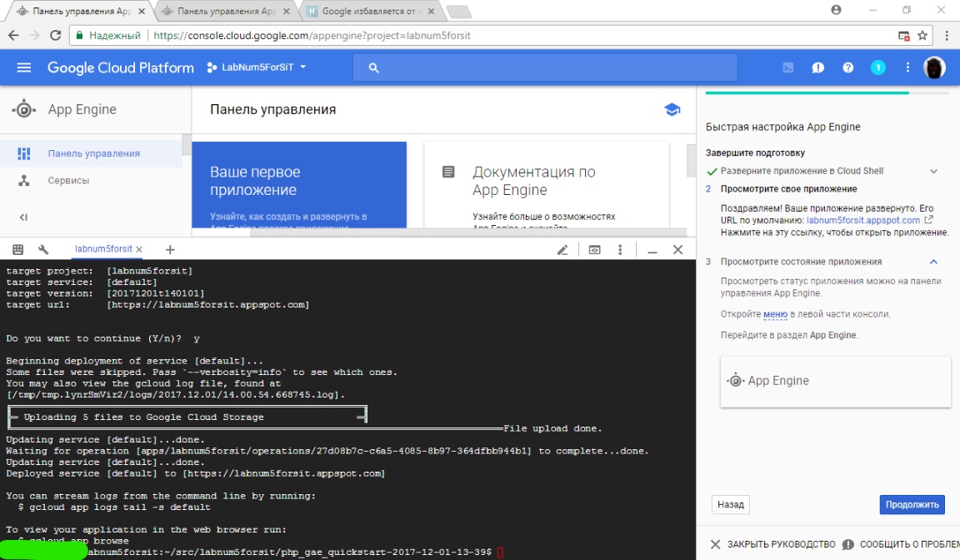Collapse the 'Просмотрите состояние приложения' step
The image size is (960, 560).
933,262
